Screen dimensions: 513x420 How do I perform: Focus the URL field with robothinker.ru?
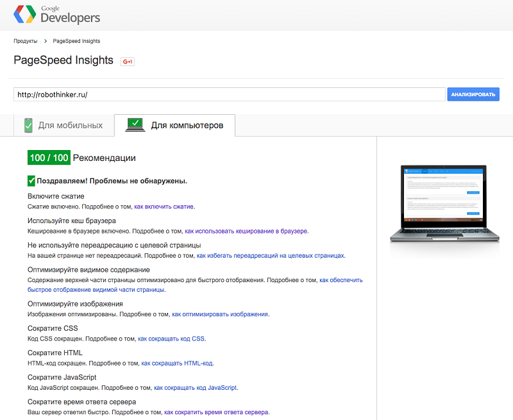pos(230,94)
